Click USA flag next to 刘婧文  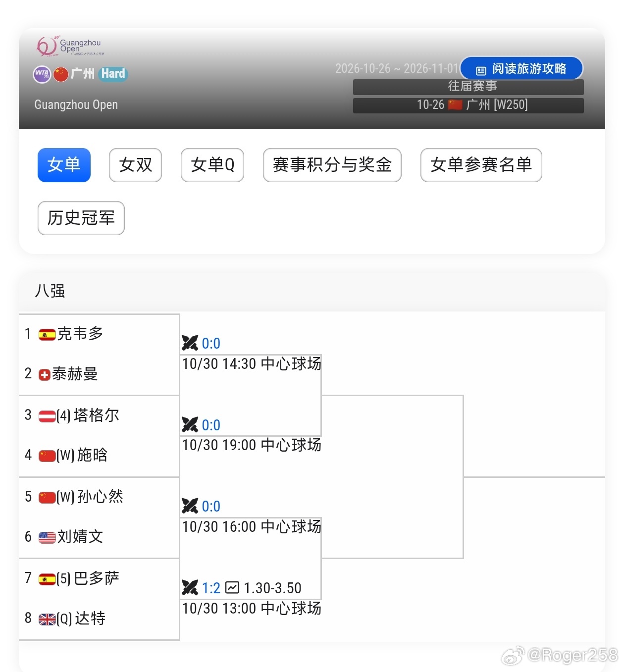(x=47, y=537)
